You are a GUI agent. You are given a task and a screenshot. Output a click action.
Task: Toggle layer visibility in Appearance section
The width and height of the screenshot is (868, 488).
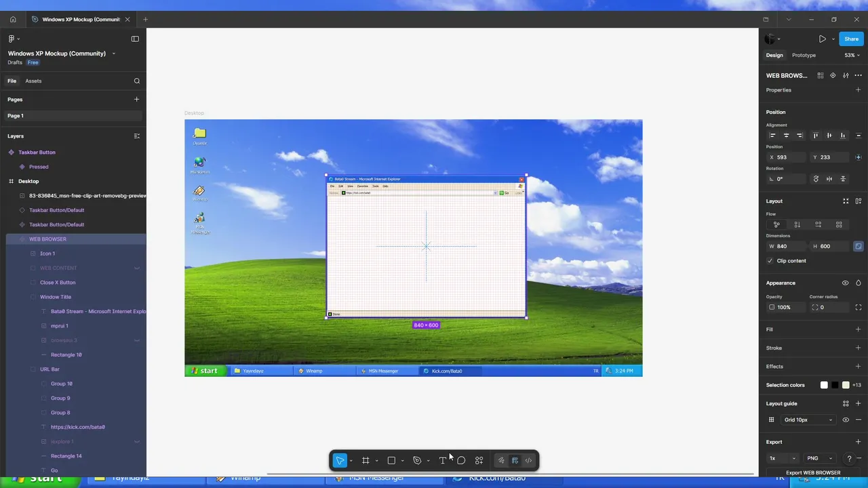tap(845, 283)
